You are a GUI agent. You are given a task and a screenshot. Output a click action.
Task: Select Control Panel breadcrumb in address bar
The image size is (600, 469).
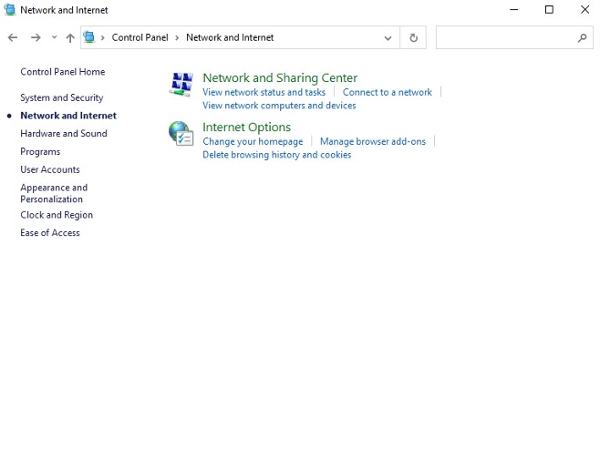140,37
